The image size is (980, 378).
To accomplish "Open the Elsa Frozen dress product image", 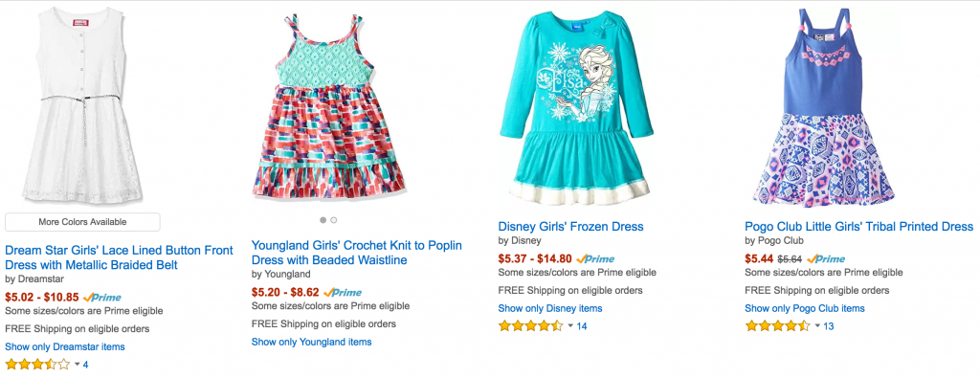I will (x=577, y=106).
